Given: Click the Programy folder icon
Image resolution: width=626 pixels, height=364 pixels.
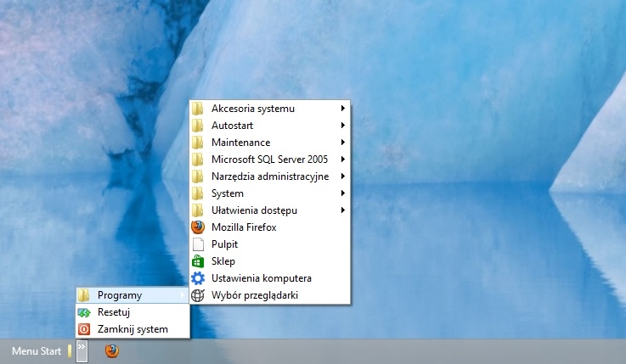Looking at the screenshot, I should 84,295.
